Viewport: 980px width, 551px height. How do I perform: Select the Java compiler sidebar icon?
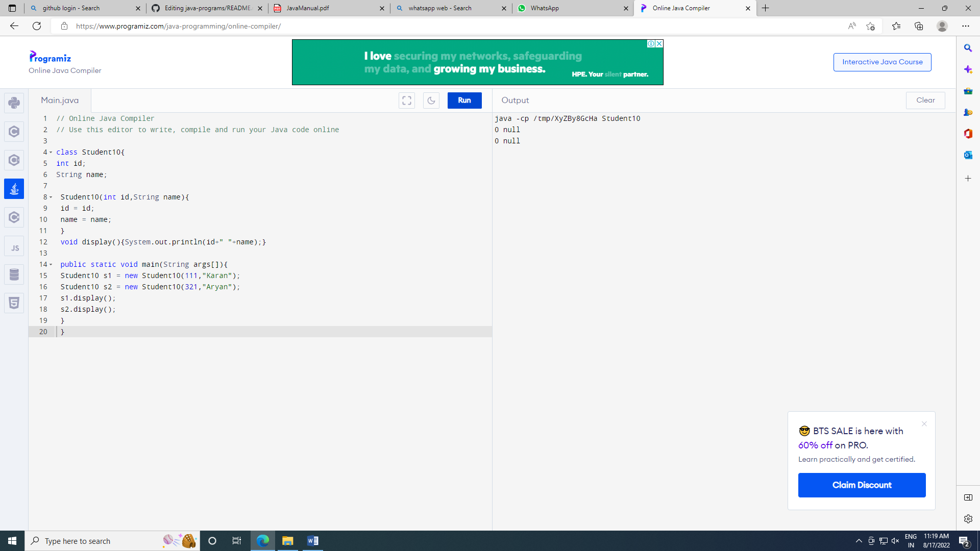tap(14, 189)
